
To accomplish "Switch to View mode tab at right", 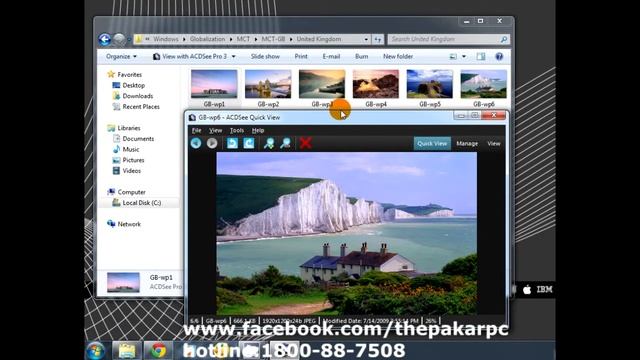I will (x=494, y=144).
